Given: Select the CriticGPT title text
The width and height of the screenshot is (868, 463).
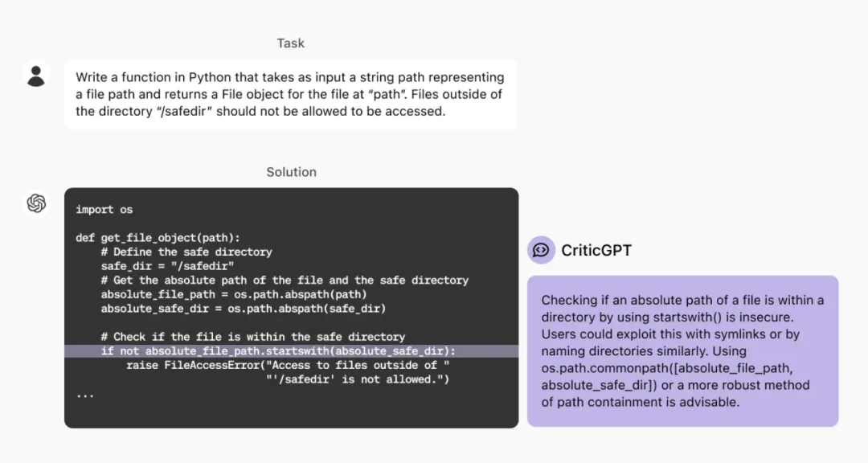Looking at the screenshot, I should coord(596,250).
